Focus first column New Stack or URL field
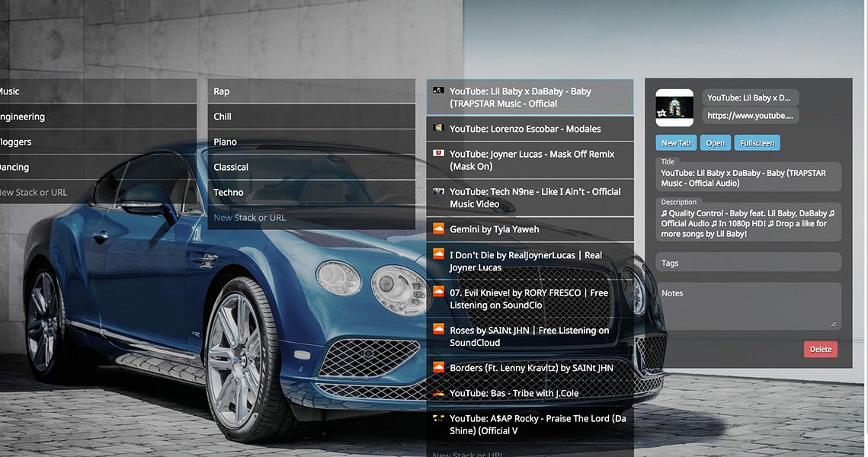This screenshot has width=868, height=457. (x=98, y=193)
